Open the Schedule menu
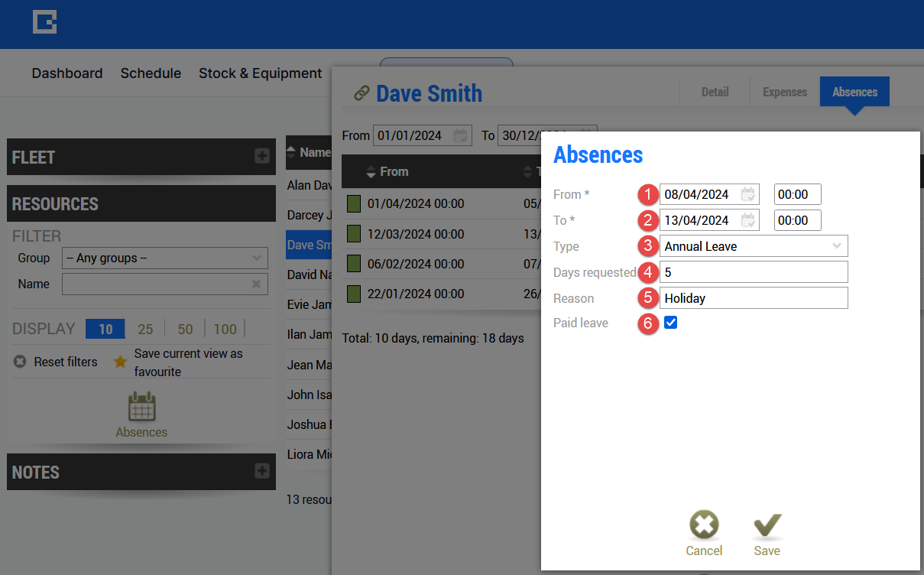924x575 pixels. (x=151, y=73)
